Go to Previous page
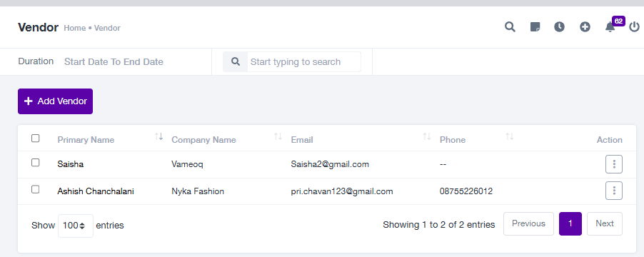The width and height of the screenshot is (644, 257). [528, 223]
